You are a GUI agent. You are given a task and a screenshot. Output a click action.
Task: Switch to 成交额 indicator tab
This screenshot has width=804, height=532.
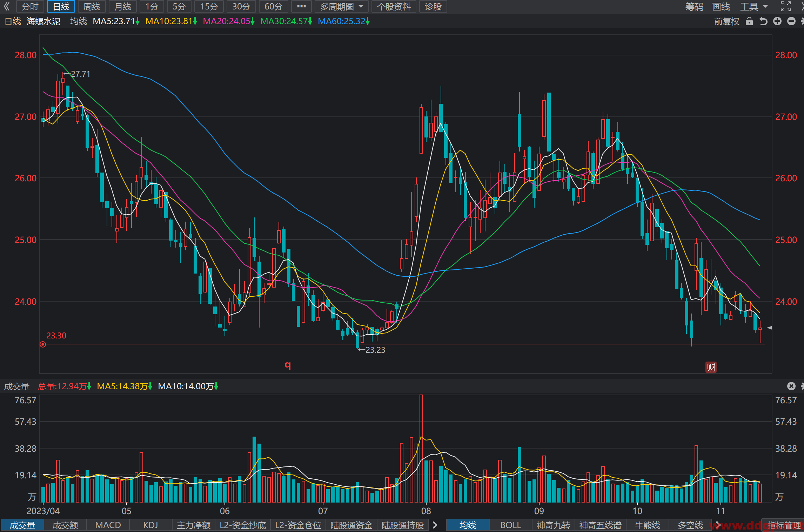pos(65,525)
